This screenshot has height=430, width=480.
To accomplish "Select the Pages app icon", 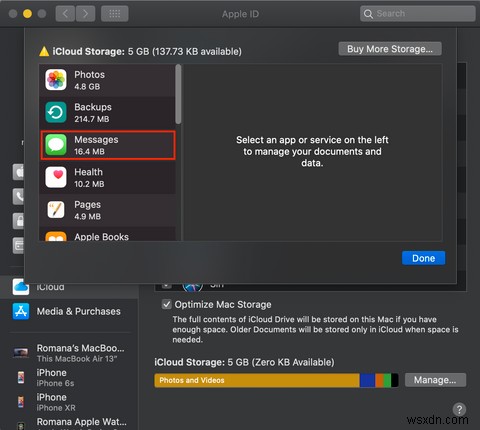I will pos(56,210).
